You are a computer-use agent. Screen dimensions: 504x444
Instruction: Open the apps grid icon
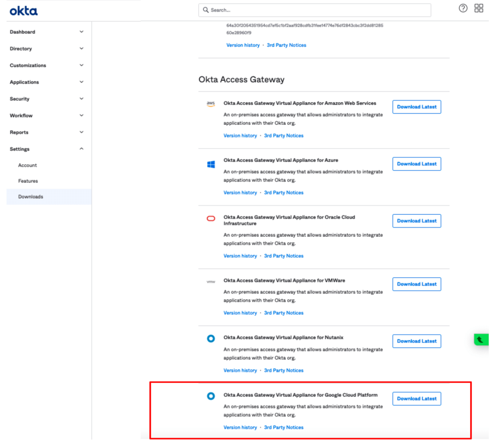coord(478,8)
